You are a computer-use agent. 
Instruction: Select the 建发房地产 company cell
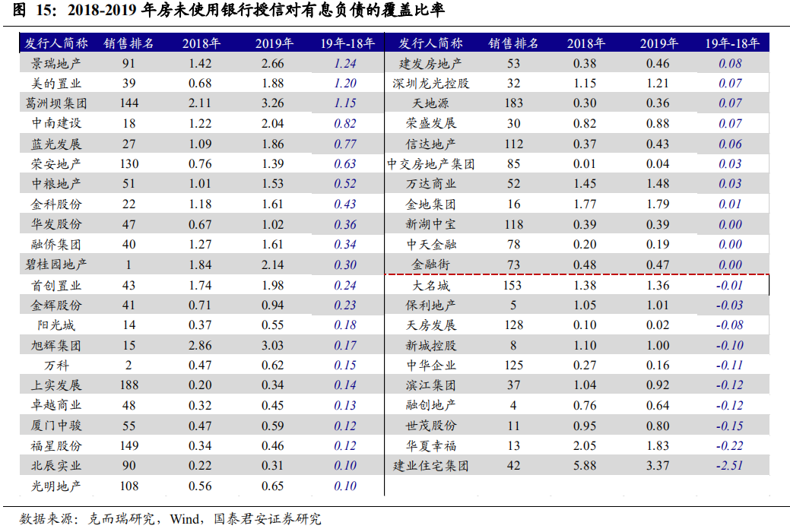pos(431,64)
